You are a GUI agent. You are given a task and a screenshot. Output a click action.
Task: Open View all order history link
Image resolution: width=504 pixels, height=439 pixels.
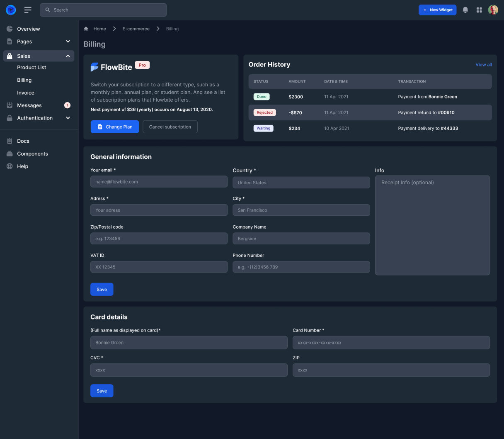coord(483,65)
